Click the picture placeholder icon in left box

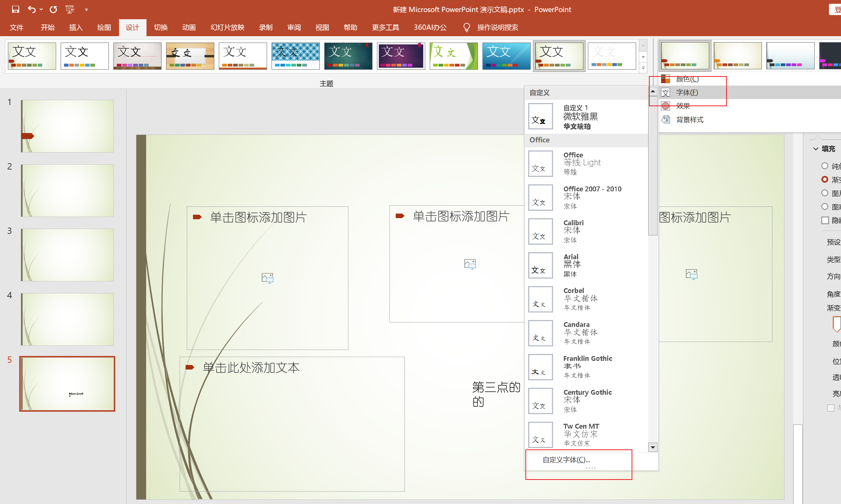pyautogui.click(x=267, y=278)
